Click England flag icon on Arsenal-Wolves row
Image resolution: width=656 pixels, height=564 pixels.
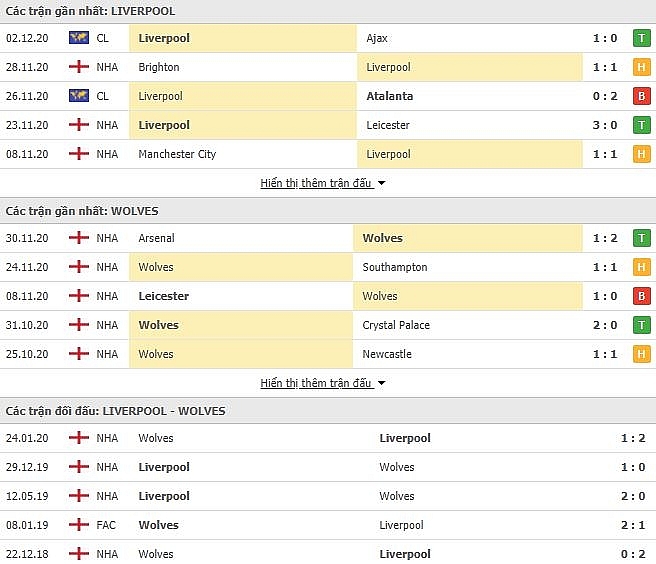point(79,238)
